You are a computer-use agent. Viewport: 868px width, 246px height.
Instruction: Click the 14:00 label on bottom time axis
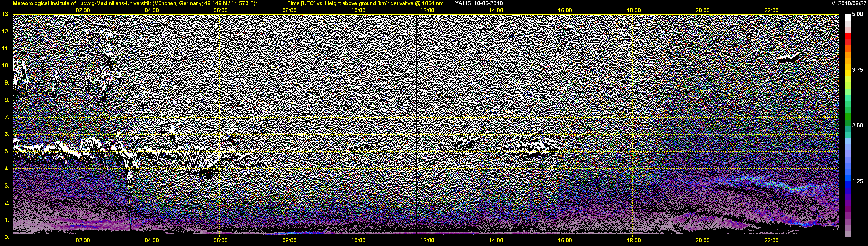pyautogui.click(x=496, y=241)
